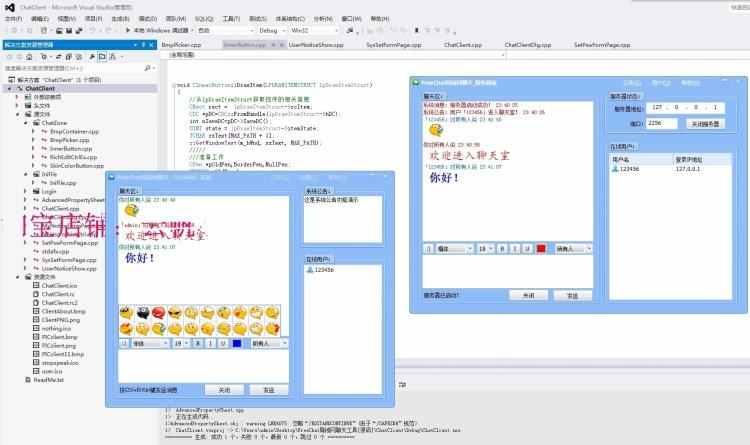Click red font color swatch in server chat

click(x=541, y=249)
